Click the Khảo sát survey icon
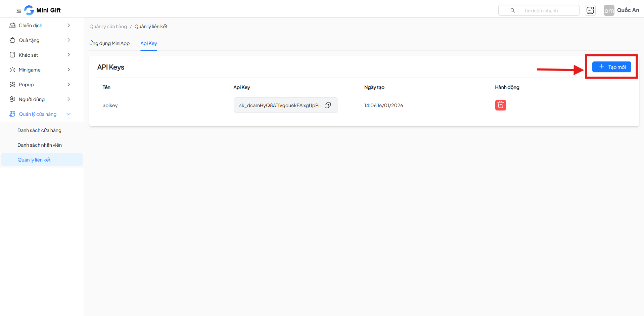Screen dimensions: 644x316 (x=12, y=55)
